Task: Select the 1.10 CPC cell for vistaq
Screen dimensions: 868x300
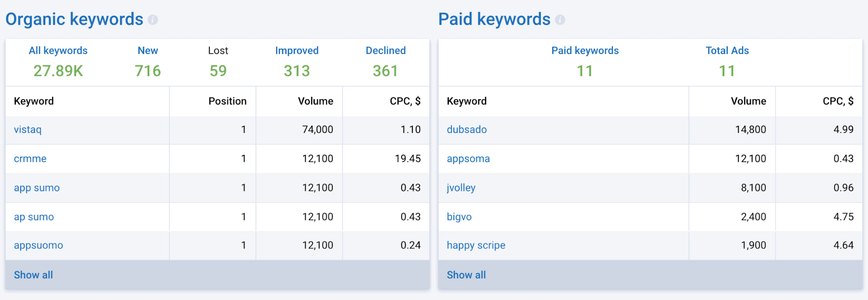Action: 386,130
